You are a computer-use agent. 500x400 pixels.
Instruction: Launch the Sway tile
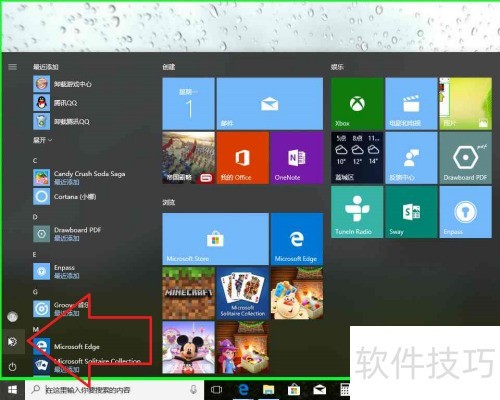411,212
